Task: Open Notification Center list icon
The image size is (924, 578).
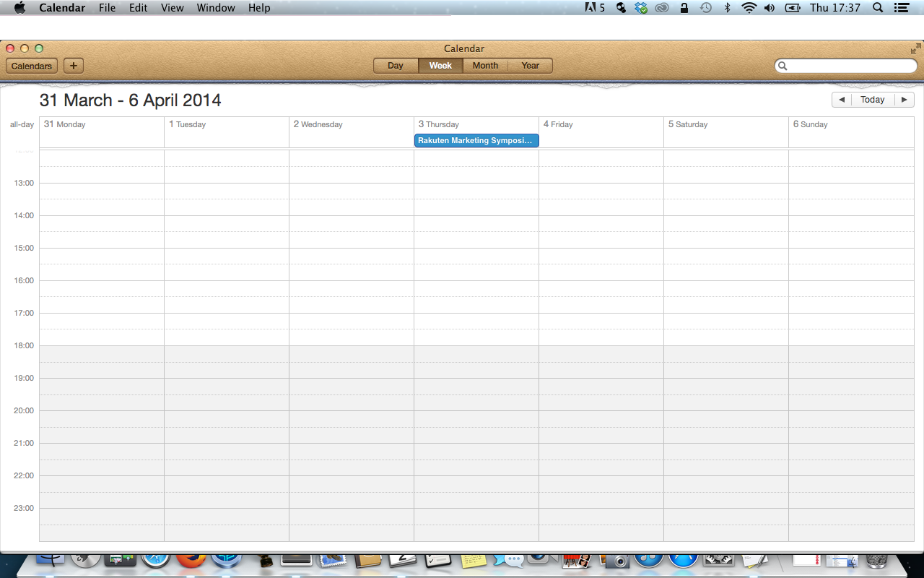Action: click(901, 8)
